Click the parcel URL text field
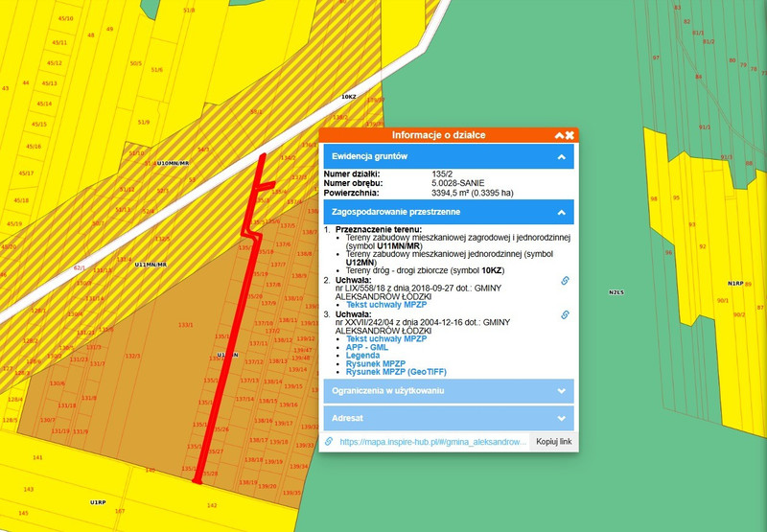 tap(430, 442)
